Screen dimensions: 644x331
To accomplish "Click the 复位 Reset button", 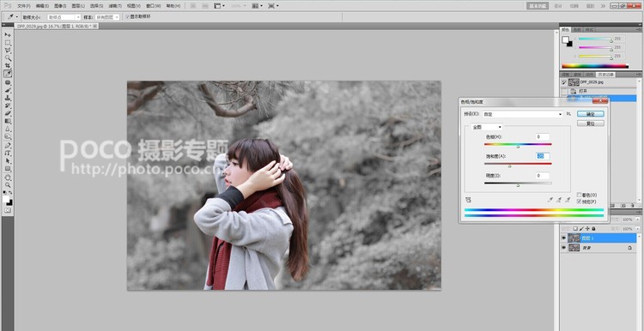I will coord(590,123).
